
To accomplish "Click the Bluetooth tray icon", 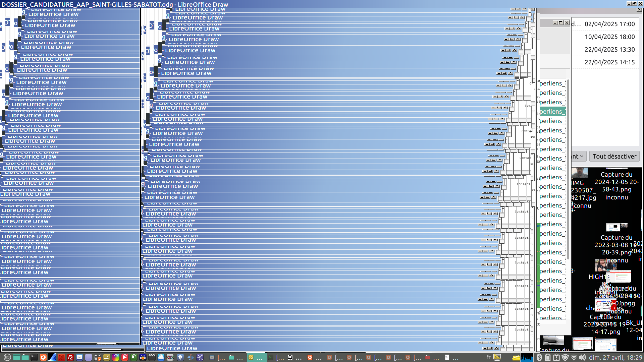I will point(539,357).
